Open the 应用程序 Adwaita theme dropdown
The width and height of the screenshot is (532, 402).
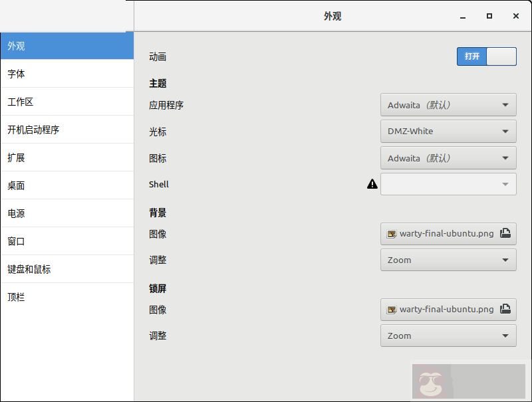tap(448, 104)
